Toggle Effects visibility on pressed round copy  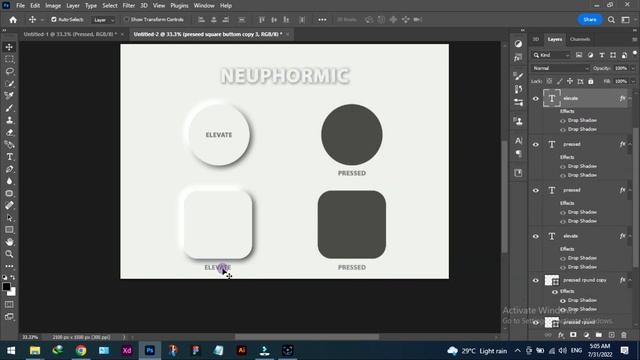coord(555,292)
